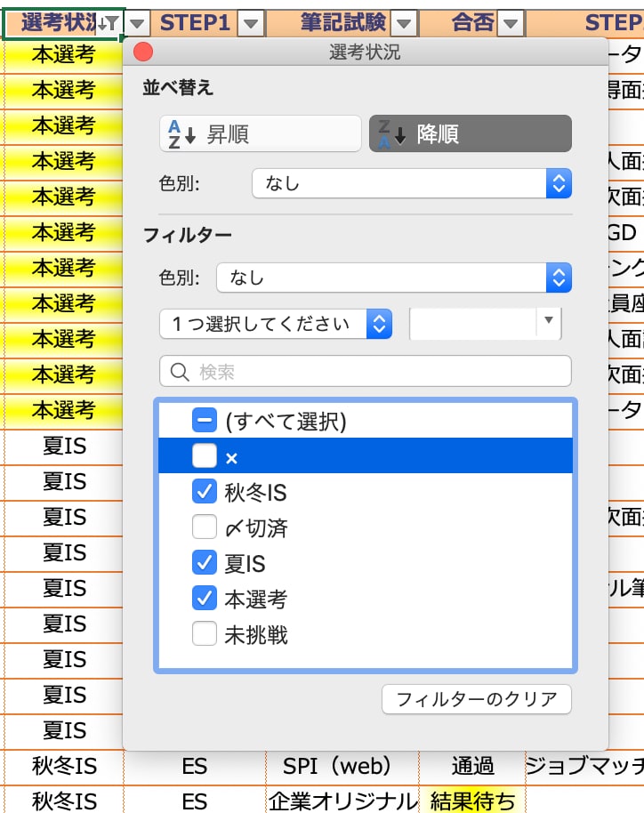The height and width of the screenshot is (813, 644).
Task: Click the 検索 search field
Action: 366,371
